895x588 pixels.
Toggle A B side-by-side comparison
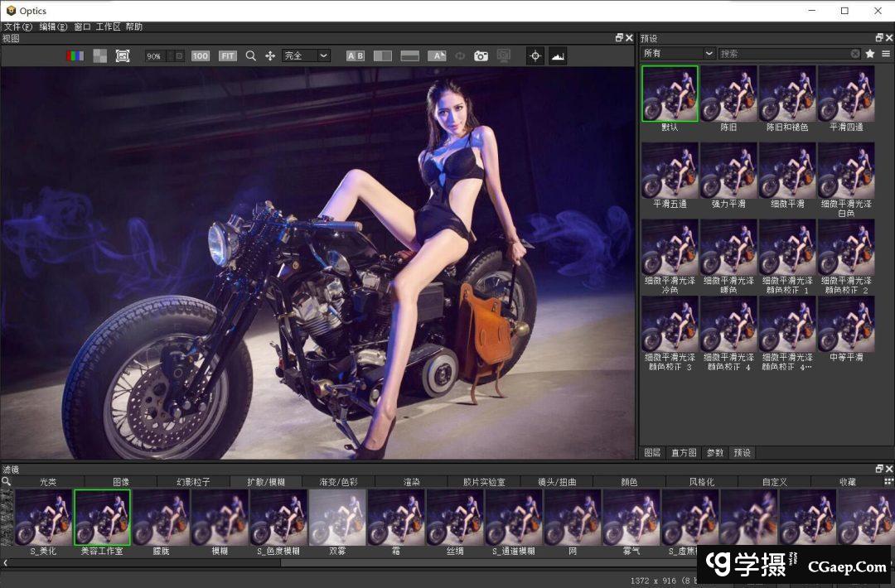point(356,55)
